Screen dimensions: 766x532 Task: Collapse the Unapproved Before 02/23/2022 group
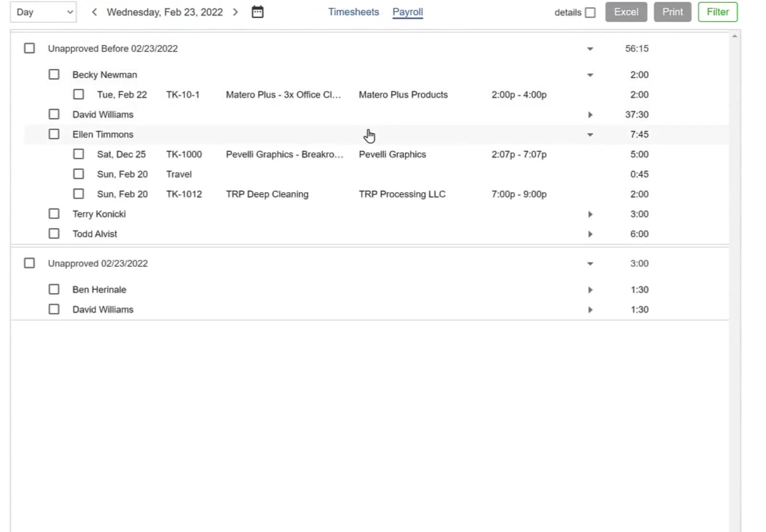(590, 49)
